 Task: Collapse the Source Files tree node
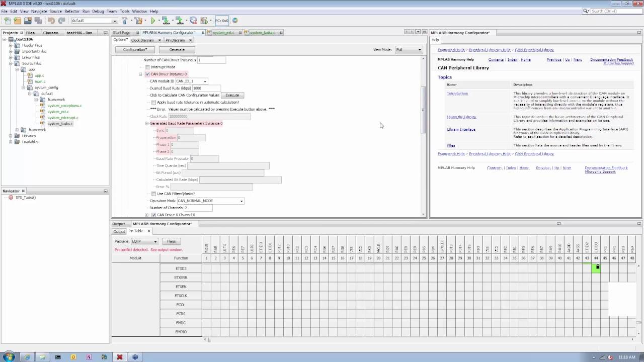tap(11, 63)
